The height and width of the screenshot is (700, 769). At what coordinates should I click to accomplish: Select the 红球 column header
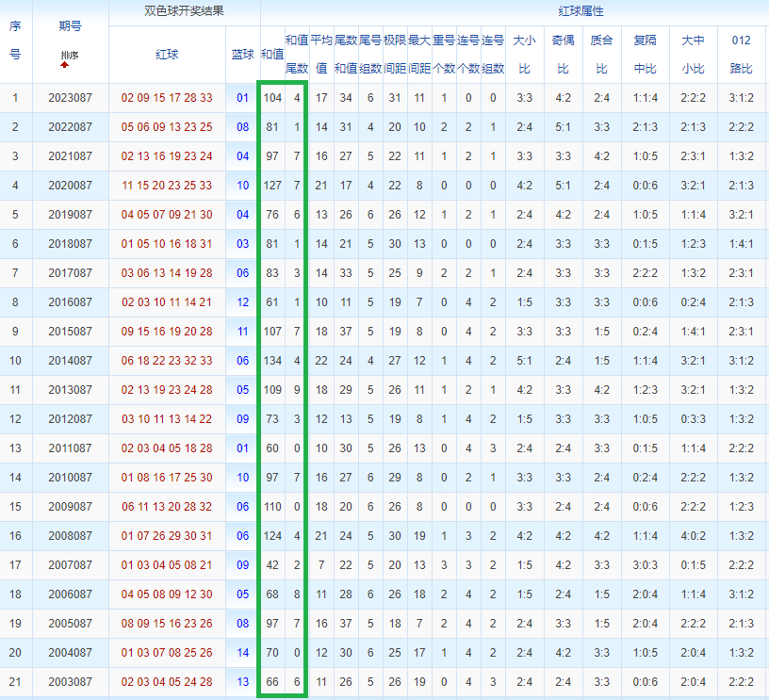coord(167,55)
